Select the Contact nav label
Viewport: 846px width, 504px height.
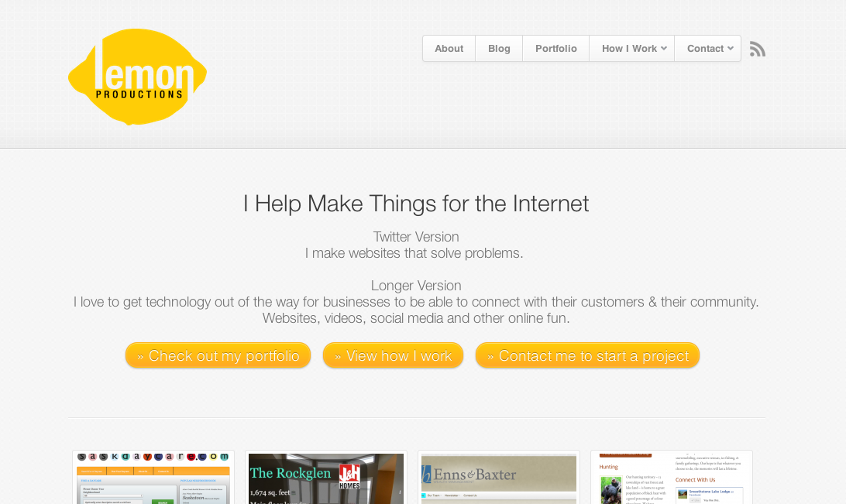point(705,49)
